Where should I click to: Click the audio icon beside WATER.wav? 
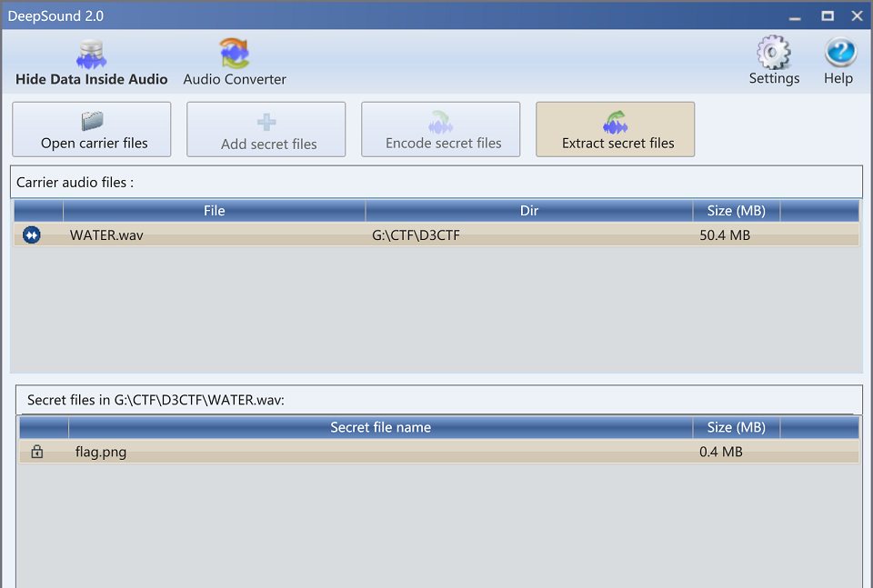pyautogui.click(x=32, y=235)
